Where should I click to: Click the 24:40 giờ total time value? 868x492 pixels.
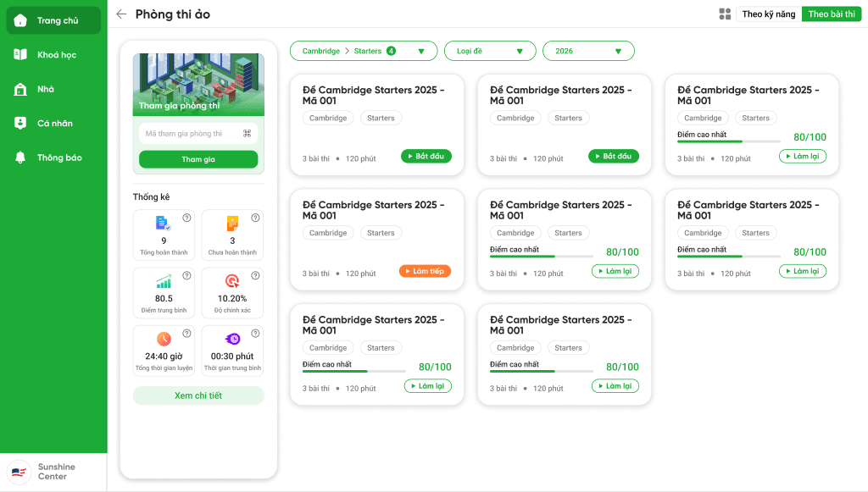(x=164, y=357)
